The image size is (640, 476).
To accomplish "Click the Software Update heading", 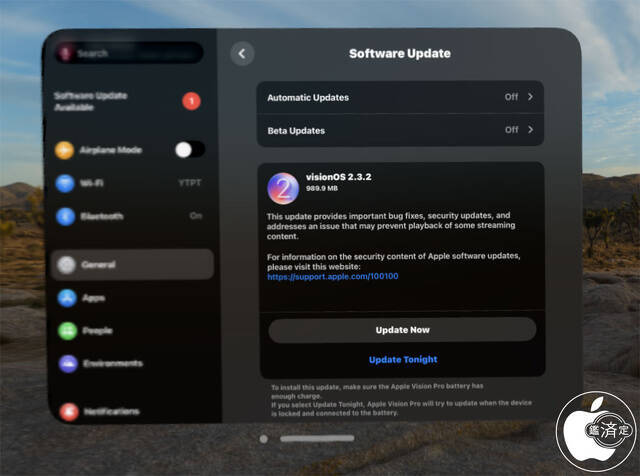I will (x=400, y=53).
